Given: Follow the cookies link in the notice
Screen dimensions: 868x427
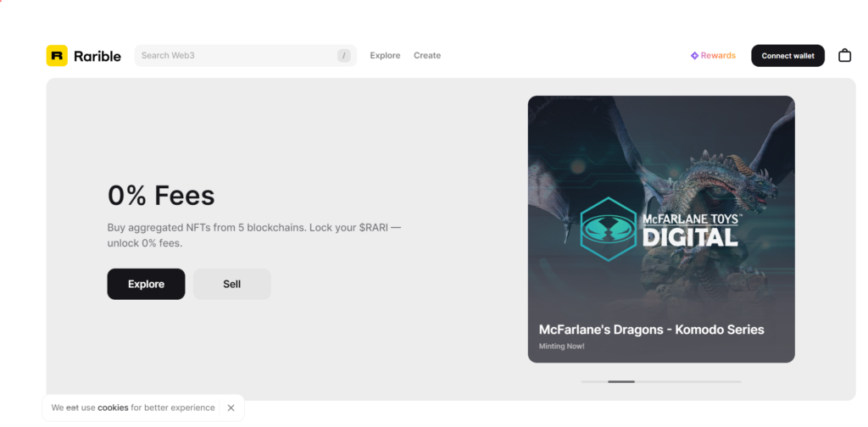Looking at the screenshot, I should [x=113, y=408].
